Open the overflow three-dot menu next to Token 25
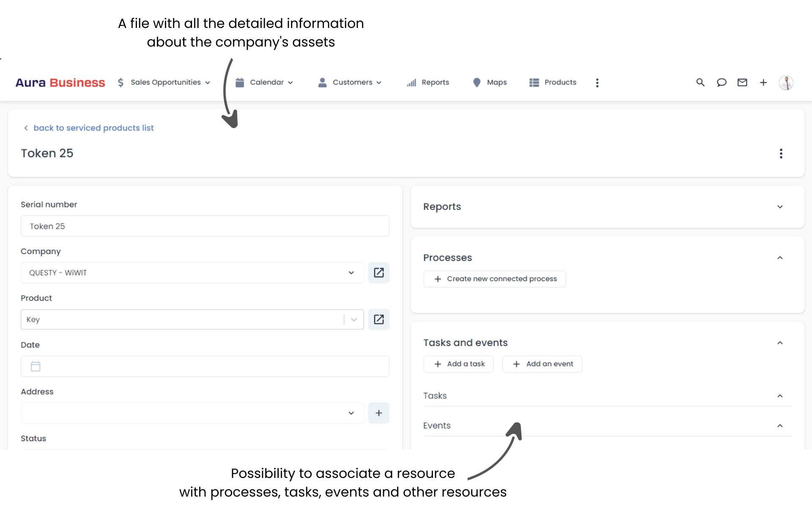812x508 pixels. point(781,154)
